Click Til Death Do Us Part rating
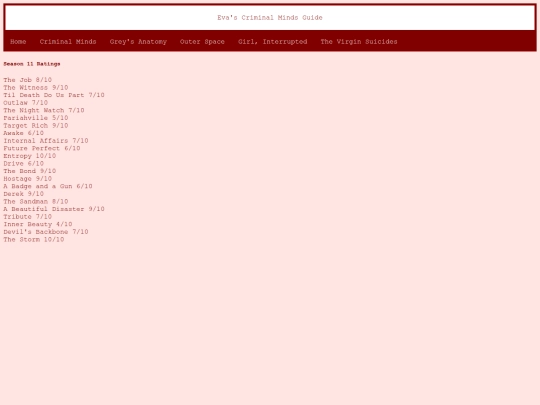Screen dimensions: 540x405 [54, 95]
